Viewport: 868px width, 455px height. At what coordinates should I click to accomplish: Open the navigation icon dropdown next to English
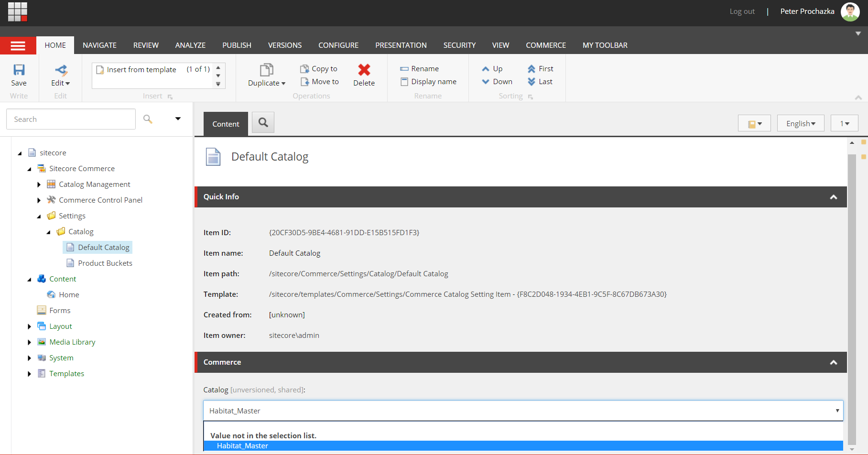tap(754, 123)
